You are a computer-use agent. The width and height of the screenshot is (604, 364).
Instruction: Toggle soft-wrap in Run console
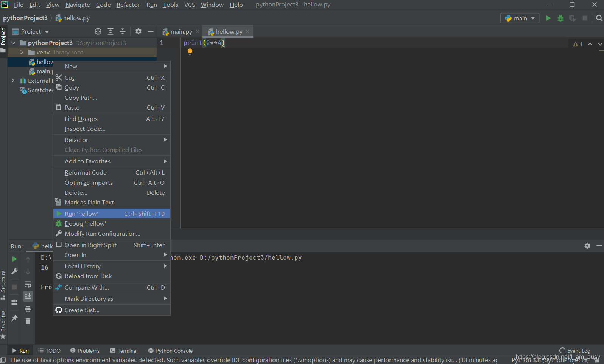(x=28, y=284)
